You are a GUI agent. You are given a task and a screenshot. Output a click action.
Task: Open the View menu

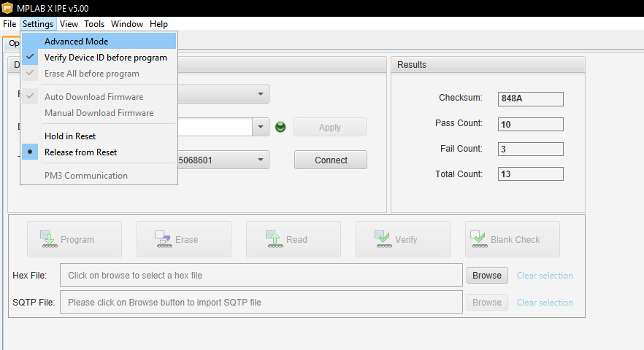coord(69,24)
